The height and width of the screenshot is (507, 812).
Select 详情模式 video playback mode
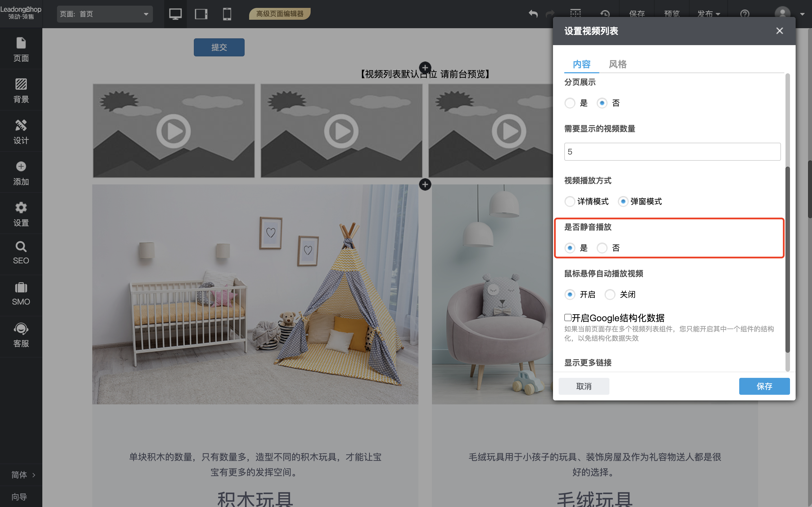coord(570,202)
